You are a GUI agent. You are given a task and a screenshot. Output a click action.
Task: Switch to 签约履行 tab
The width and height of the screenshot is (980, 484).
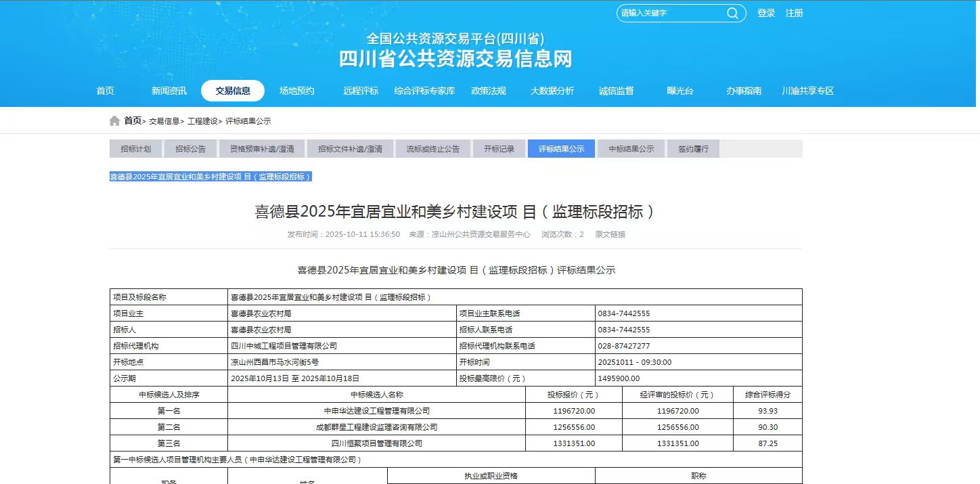[x=693, y=149]
